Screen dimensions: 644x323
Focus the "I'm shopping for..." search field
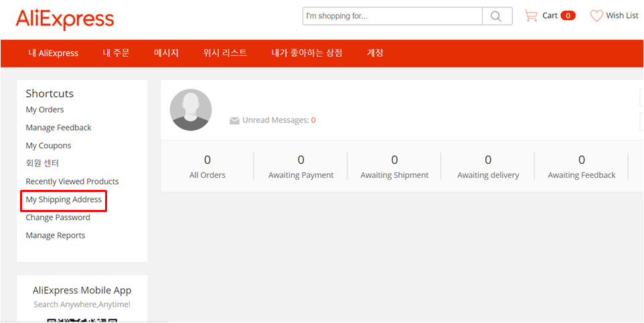click(x=393, y=17)
